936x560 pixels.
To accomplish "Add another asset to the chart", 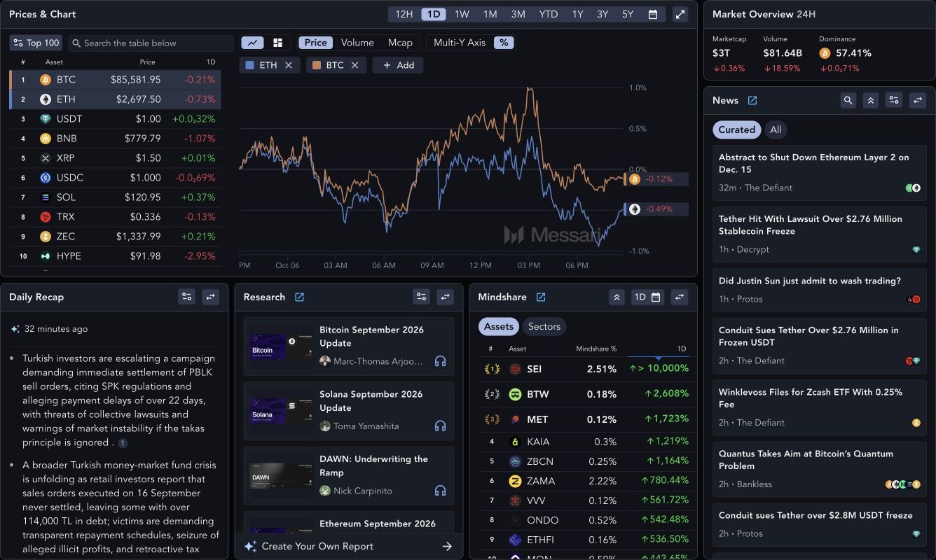I will coord(398,65).
